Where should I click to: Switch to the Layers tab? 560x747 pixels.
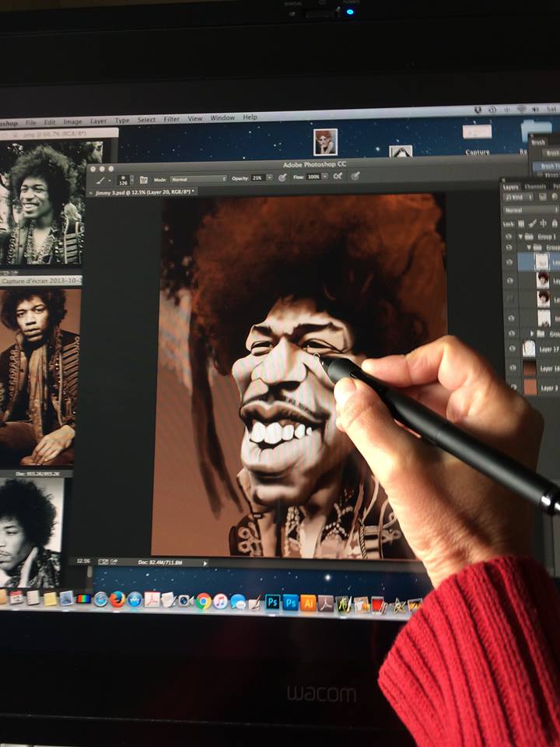click(511, 188)
